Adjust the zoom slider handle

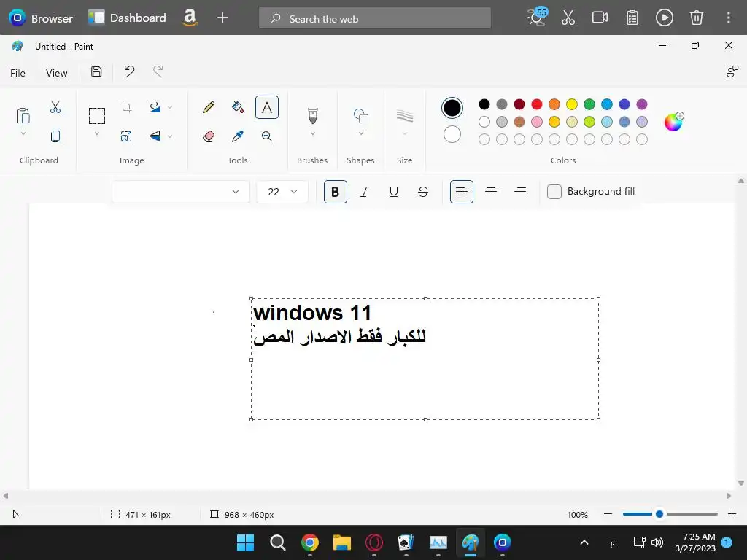coord(659,514)
